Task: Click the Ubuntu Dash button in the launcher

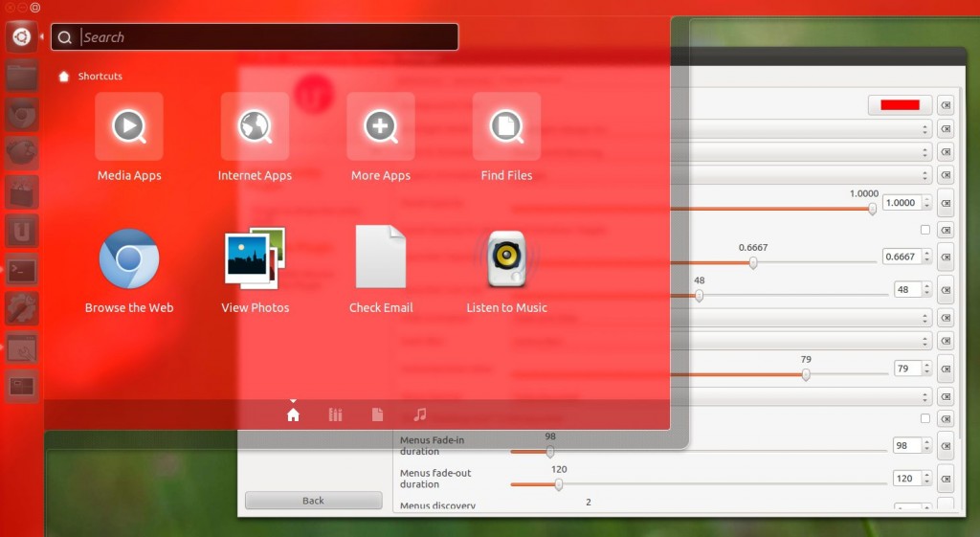Action: [22, 36]
